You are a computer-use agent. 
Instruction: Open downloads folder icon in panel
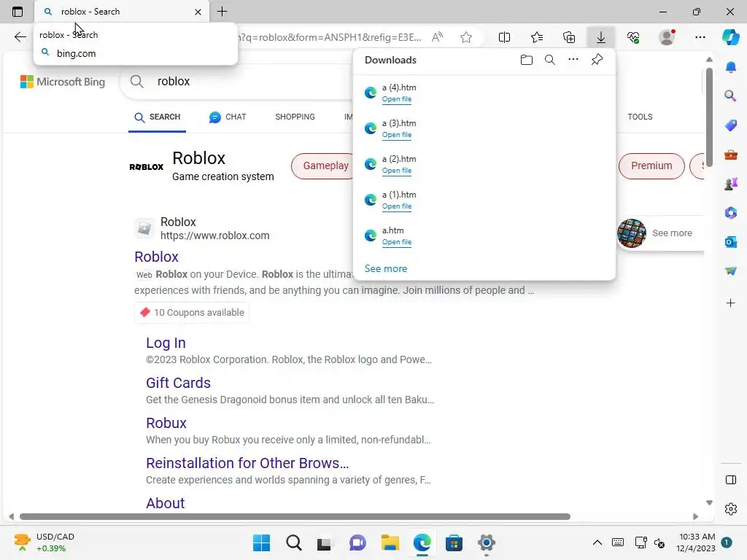click(527, 60)
